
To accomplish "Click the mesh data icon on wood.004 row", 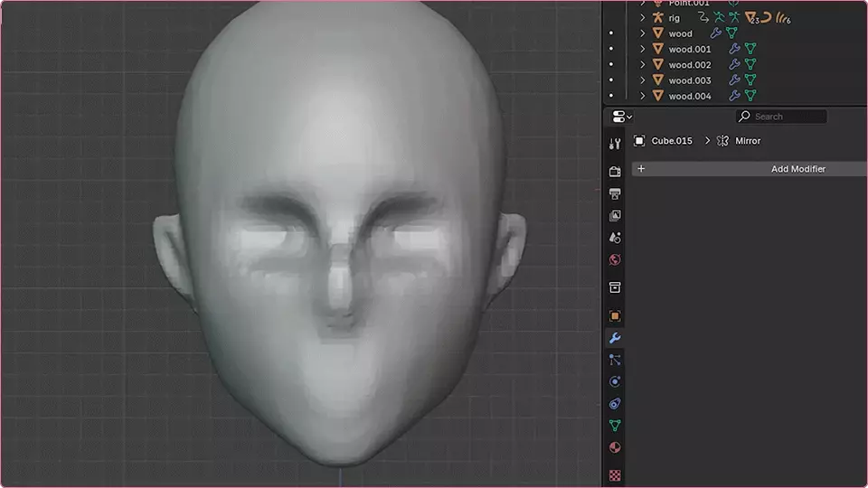I will pos(750,96).
